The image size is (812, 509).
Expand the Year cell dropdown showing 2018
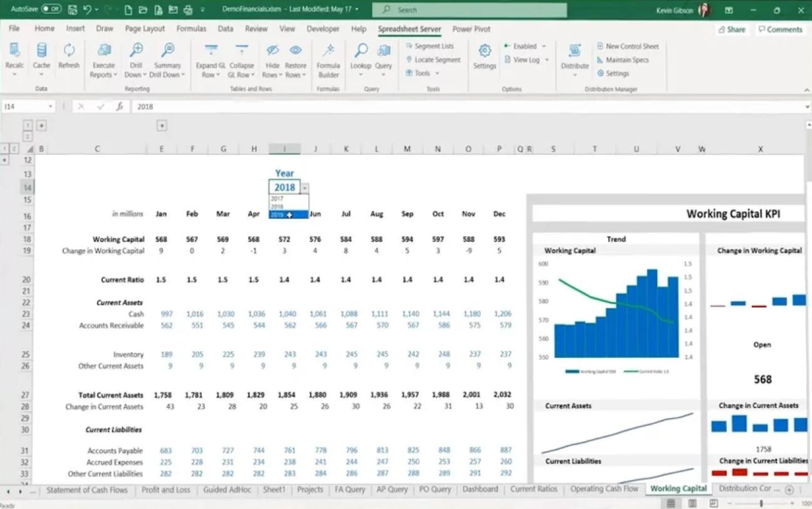point(304,187)
